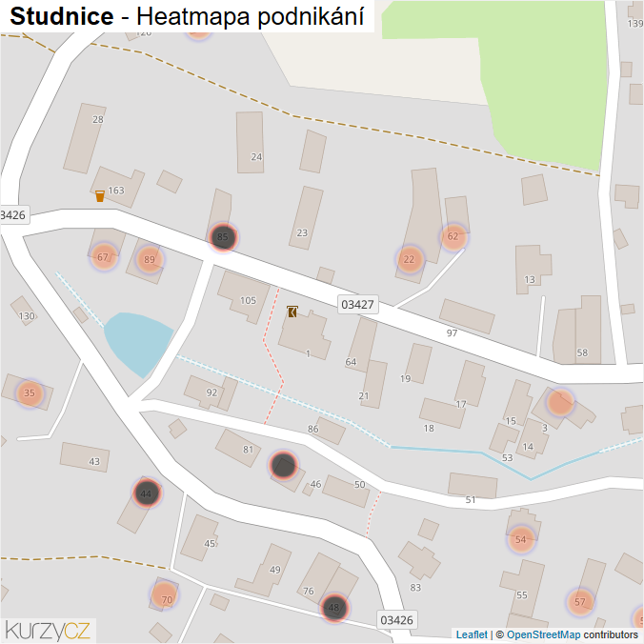This screenshot has height=644, width=644.
Task: Select the orange heatmap marker at 57
Action: [x=580, y=602]
